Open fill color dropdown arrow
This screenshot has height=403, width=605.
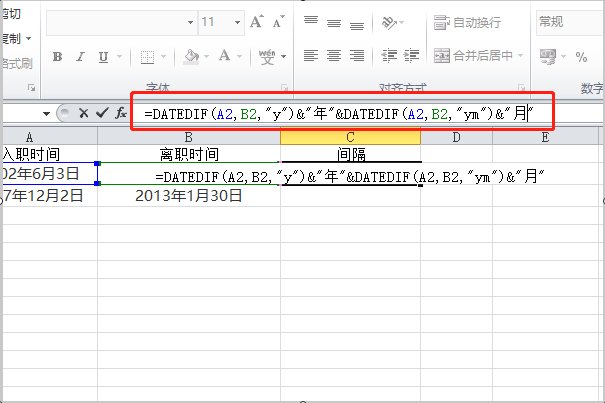pos(206,57)
